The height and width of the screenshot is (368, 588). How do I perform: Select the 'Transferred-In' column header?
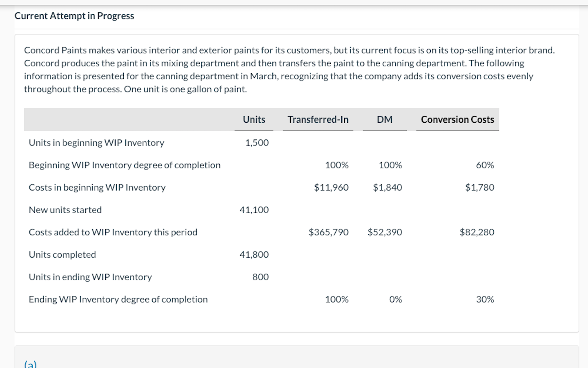pos(318,119)
